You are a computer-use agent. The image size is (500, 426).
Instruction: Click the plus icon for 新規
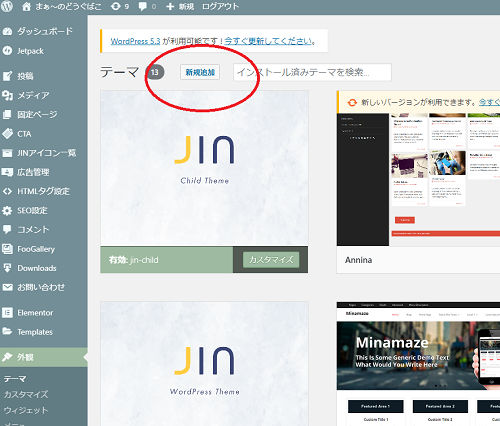pyautogui.click(x=170, y=6)
